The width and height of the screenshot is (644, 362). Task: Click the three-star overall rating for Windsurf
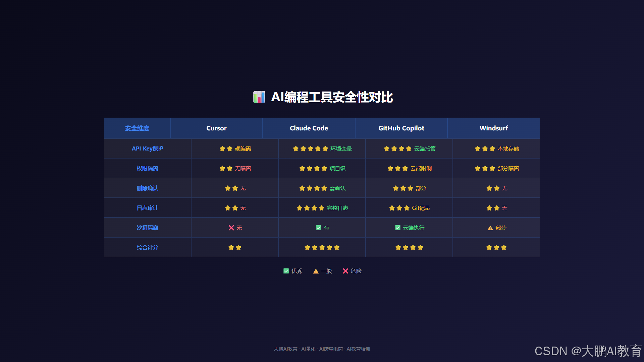(x=496, y=248)
